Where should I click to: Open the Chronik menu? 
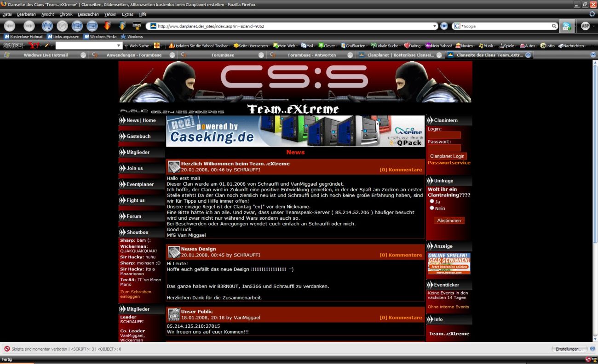click(x=66, y=14)
